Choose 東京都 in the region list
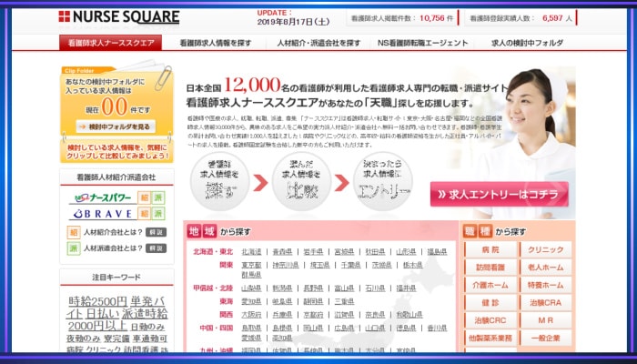637x364 pixels. click(x=251, y=266)
